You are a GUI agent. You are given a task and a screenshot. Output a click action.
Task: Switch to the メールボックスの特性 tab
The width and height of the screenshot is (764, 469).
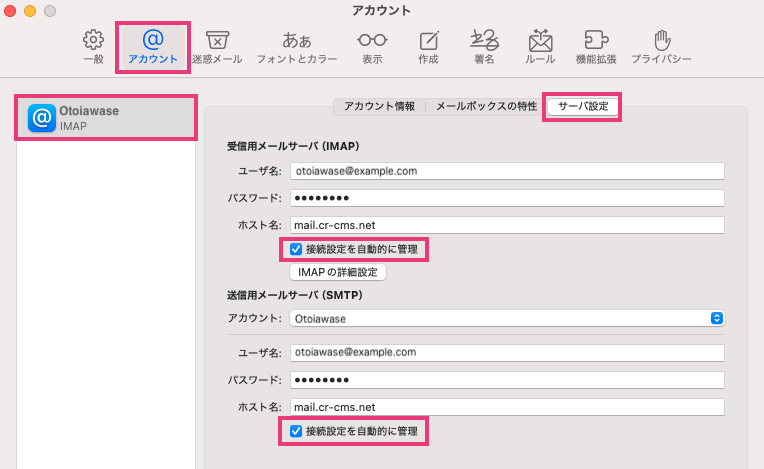(x=486, y=106)
